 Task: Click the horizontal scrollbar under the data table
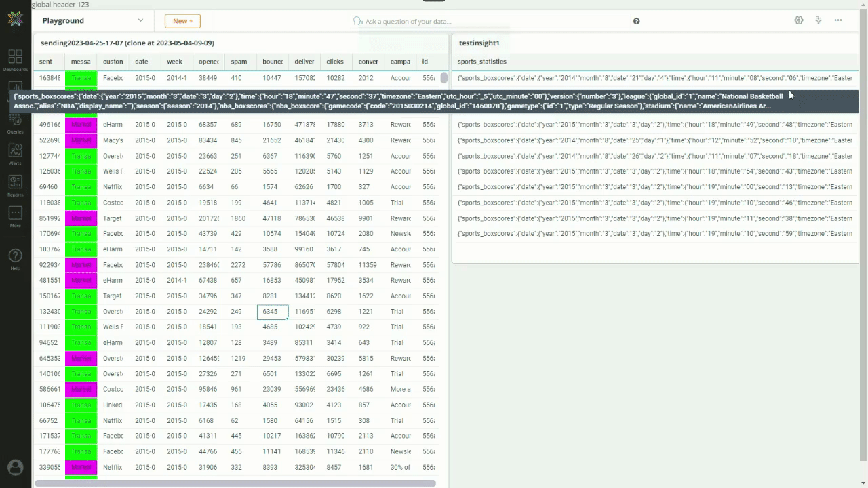[235, 483]
